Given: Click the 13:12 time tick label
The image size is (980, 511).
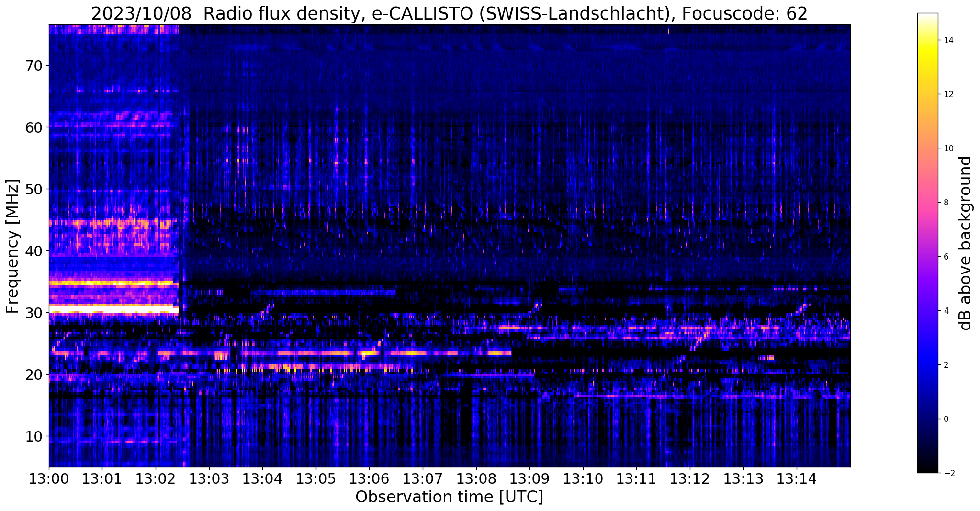Looking at the screenshot, I should [690, 478].
